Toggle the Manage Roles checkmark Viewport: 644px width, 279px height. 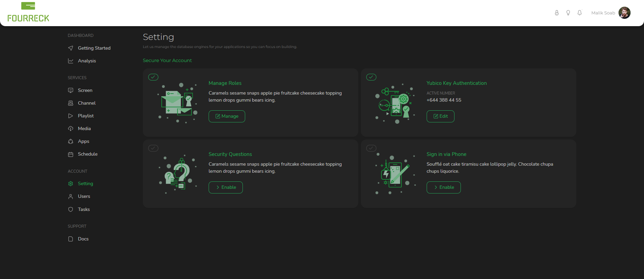pyautogui.click(x=153, y=77)
